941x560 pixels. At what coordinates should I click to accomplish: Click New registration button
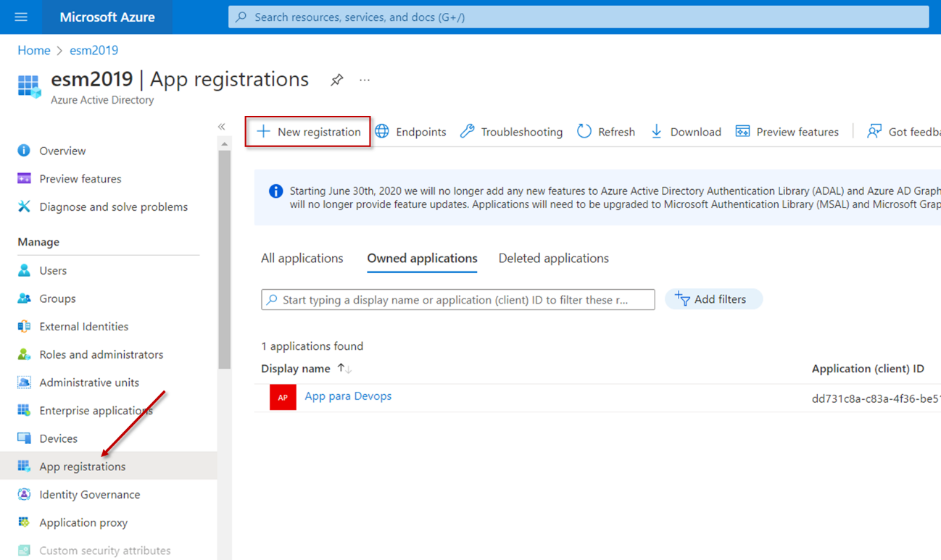(x=308, y=132)
